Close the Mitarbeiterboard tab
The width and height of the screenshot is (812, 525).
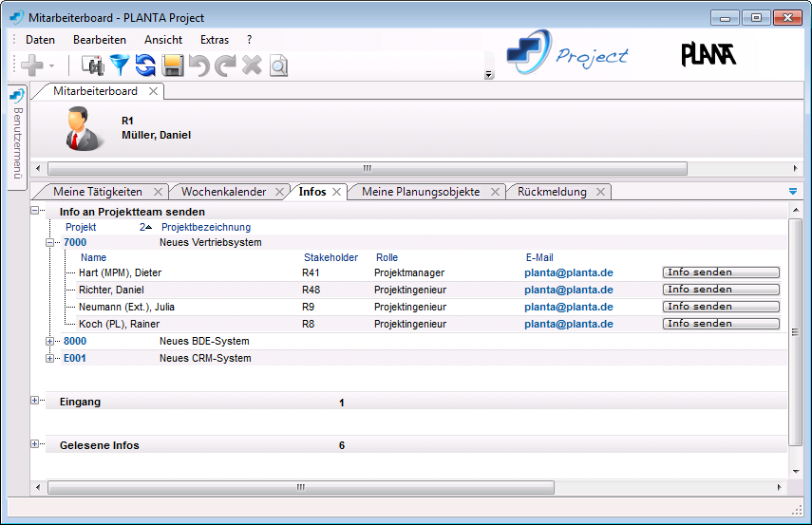coord(154,92)
